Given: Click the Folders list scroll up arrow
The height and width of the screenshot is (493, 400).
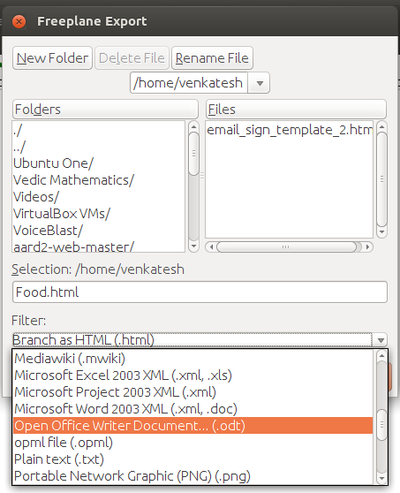Looking at the screenshot, I should tap(193, 127).
